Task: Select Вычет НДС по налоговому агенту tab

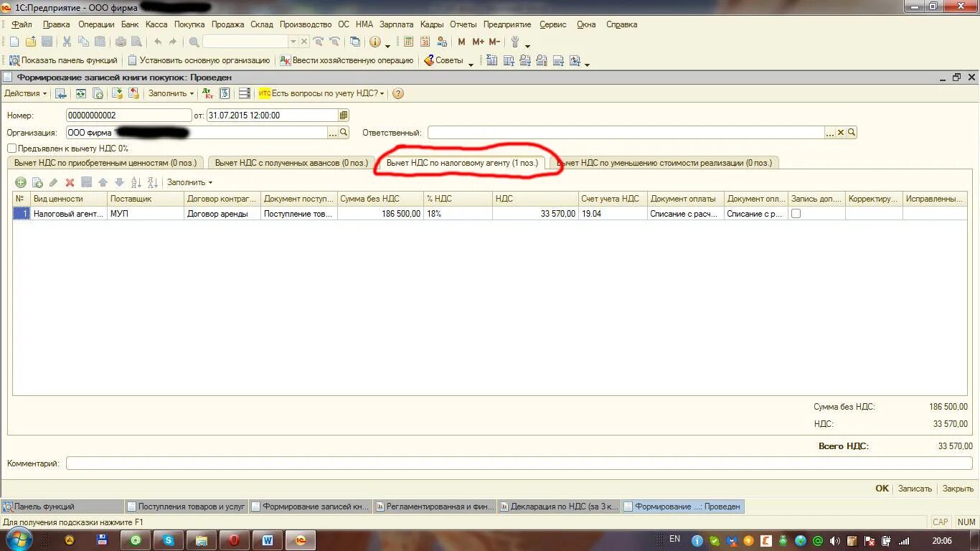Action: pyautogui.click(x=462, y=163)
